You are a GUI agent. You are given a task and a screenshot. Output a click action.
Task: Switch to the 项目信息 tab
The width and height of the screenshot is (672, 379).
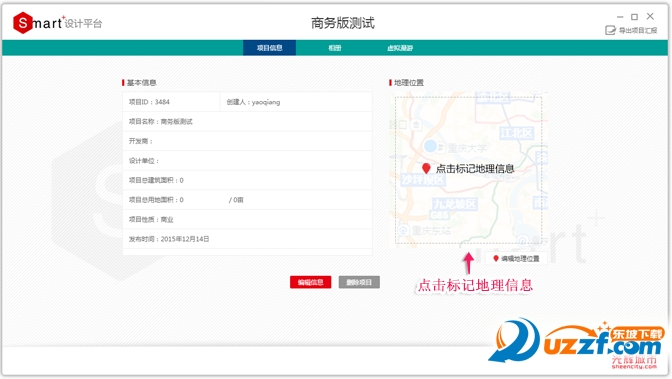tap(270, 48)
